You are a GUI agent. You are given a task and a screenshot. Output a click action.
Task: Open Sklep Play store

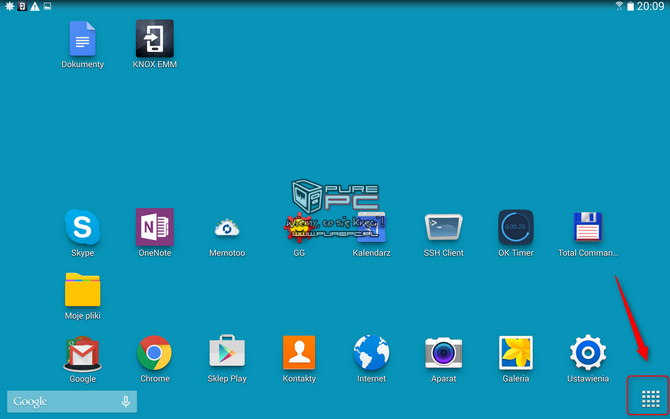227,353
